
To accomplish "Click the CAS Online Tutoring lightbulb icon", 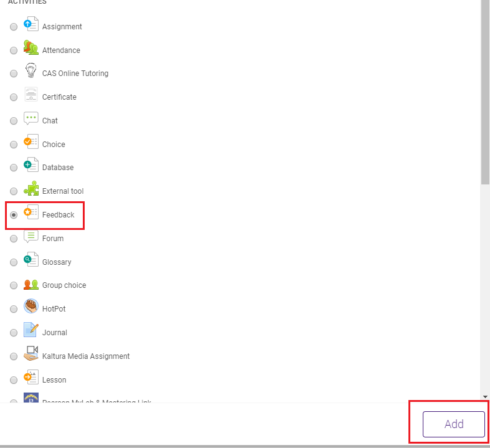I will pos(31,70).
